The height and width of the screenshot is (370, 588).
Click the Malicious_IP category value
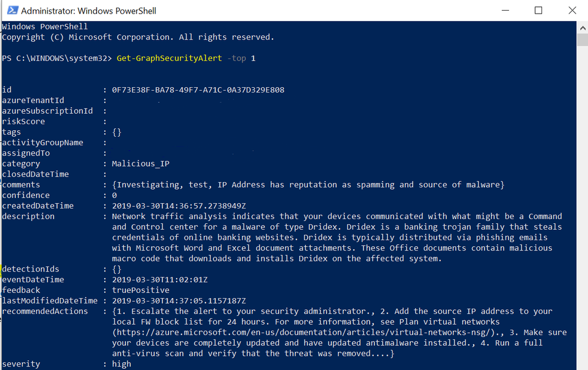pyautogui.click(x=141, y=164)
